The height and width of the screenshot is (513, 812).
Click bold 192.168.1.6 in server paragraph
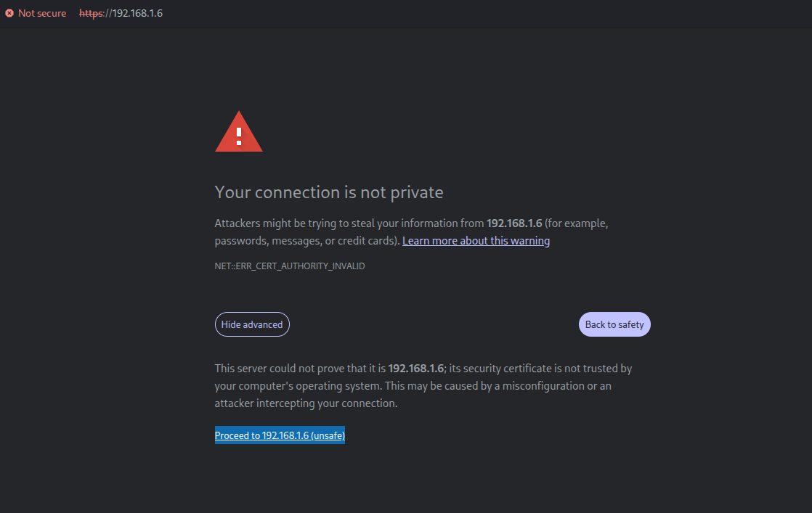point(416,368)
